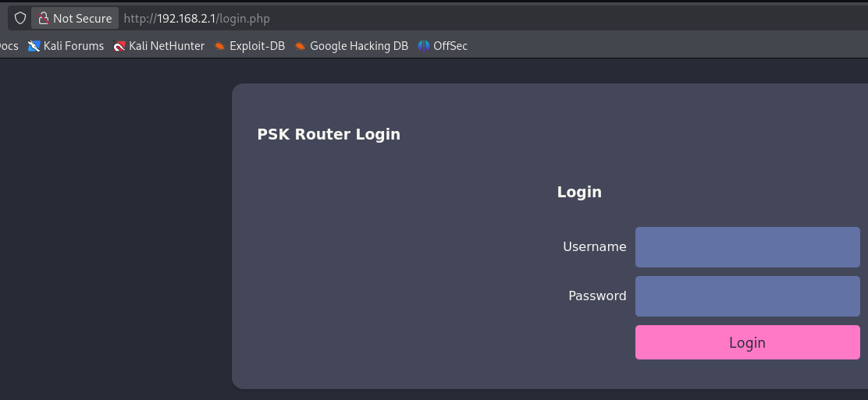Viewport: 868px width, 400px height.
Task: Focus the Password input field
Action: click(x=747, y=296)
